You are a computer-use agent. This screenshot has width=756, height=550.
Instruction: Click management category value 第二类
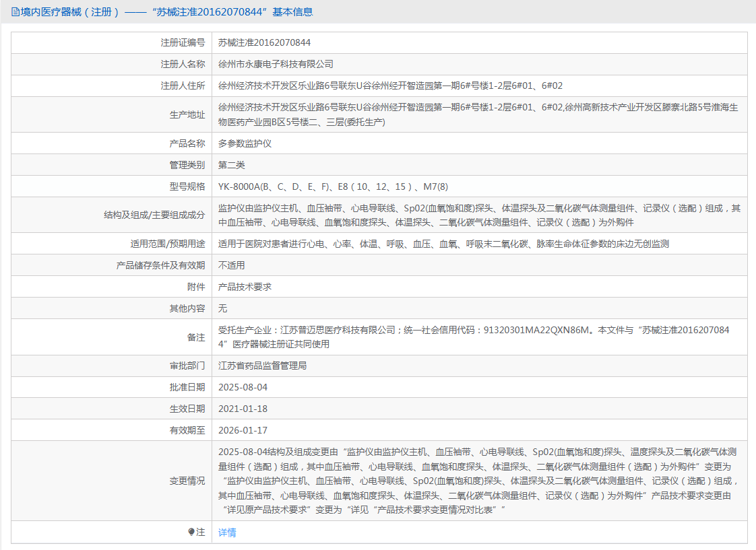tap(231, 165)
